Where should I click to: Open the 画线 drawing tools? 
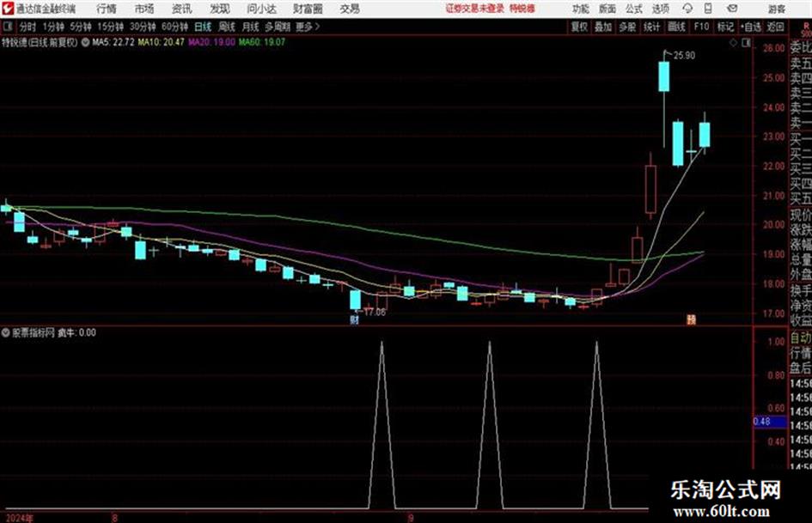point(676,27)
